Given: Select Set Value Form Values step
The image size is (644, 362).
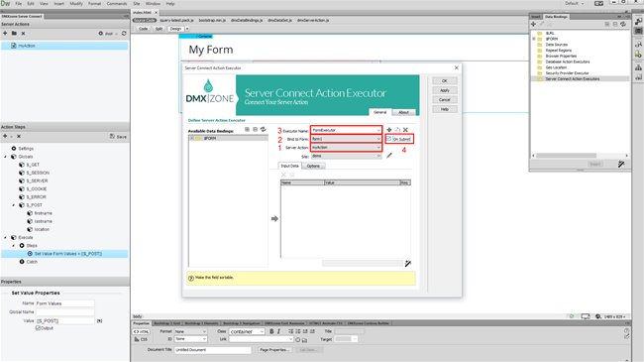Looking at the screenshot, I should click(x=64, y=254).
